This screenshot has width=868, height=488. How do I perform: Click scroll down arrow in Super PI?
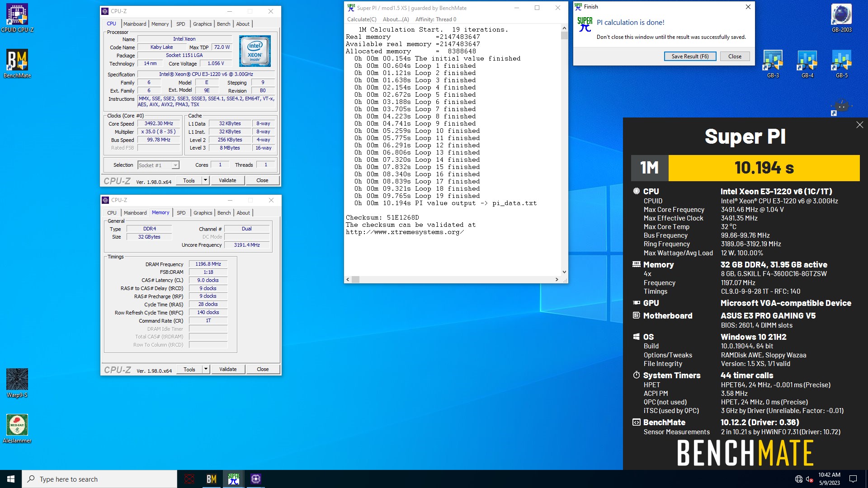[564, 272]
